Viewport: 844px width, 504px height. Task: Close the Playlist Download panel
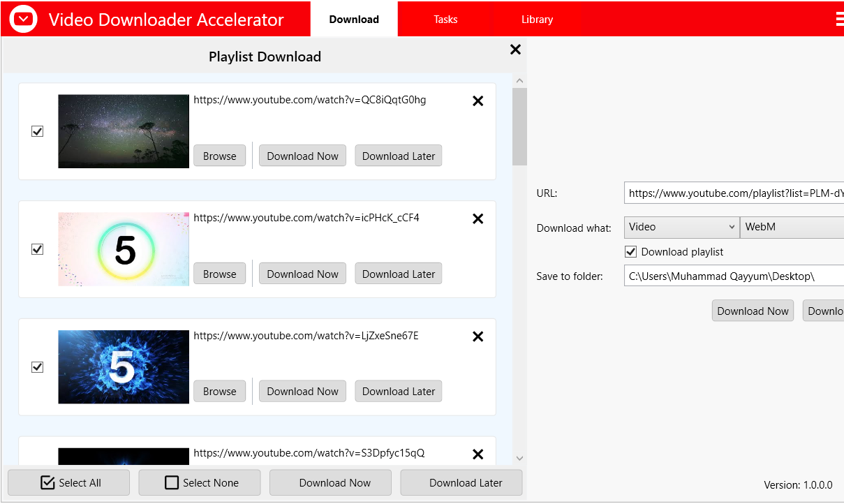(x=515, y=50)
